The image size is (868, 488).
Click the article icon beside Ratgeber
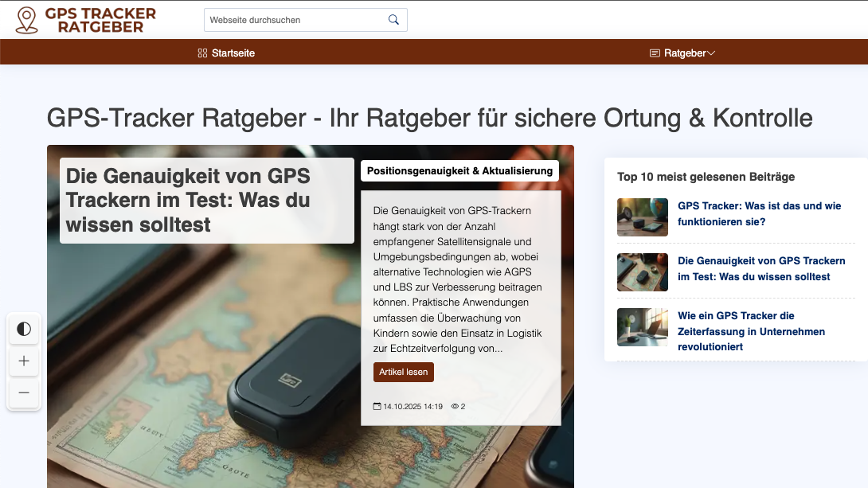click(x=653, y=53)
